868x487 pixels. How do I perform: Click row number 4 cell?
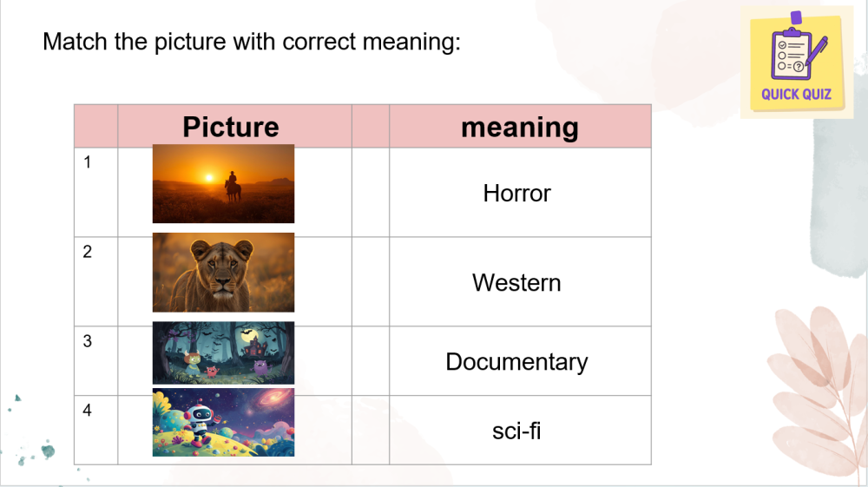(95, 430)
